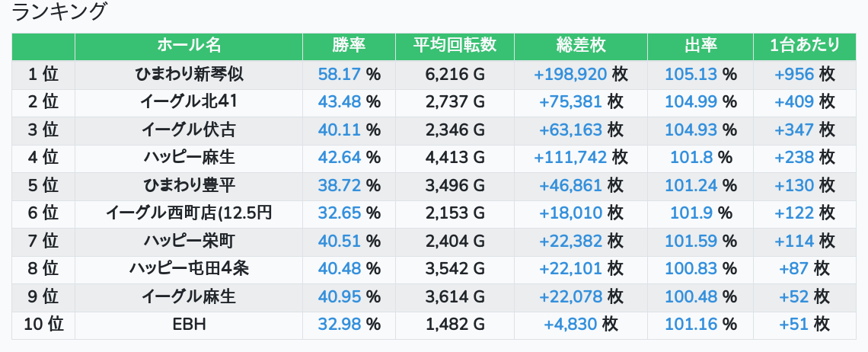Select the +956 per-machine value
This screenshot has height=352, width=868.
(794, 74)
